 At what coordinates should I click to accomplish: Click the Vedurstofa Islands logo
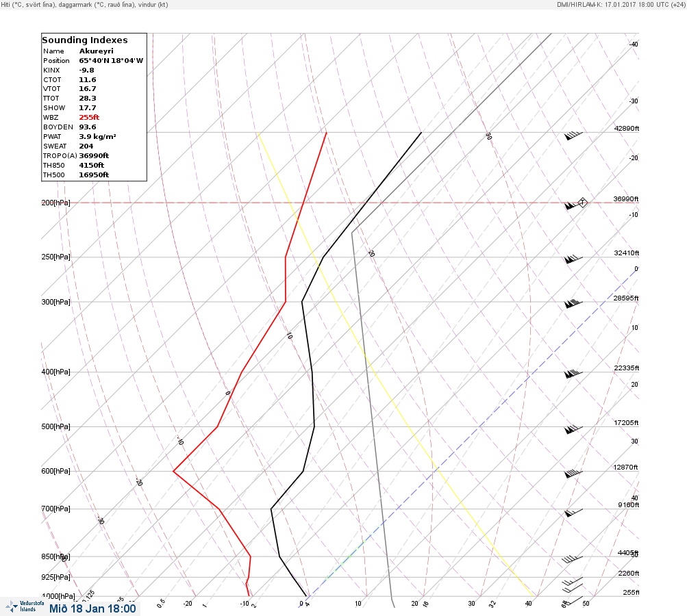click(25, 606)
